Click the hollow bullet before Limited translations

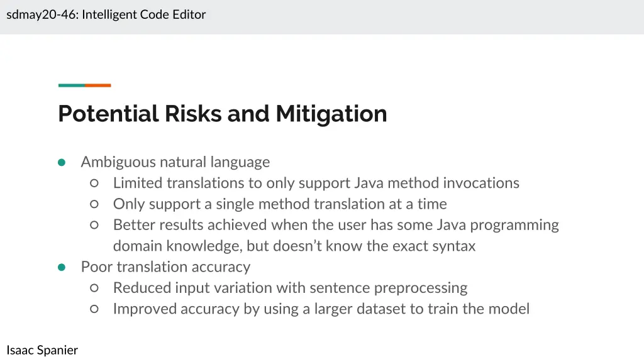(x=94, y=184)
